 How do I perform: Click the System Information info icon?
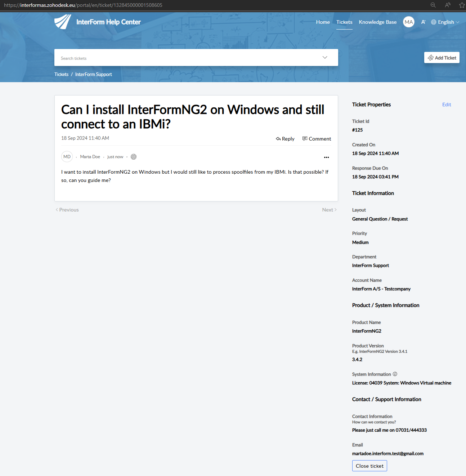[x=395, y=374]
